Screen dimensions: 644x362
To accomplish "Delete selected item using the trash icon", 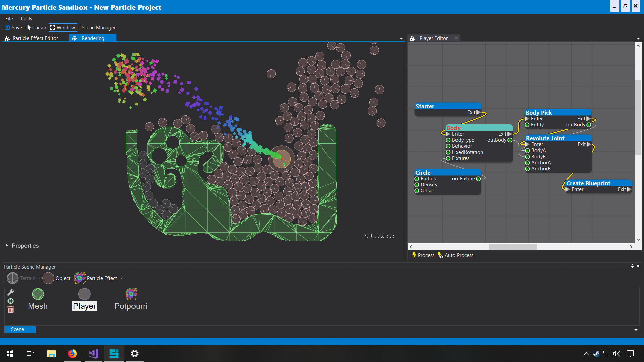I will [x=10, y=309].
